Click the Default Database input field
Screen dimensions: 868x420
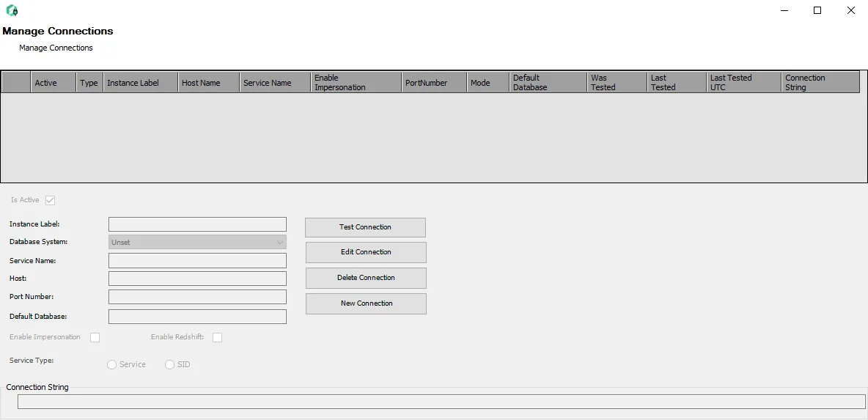[x=198, y=317]
